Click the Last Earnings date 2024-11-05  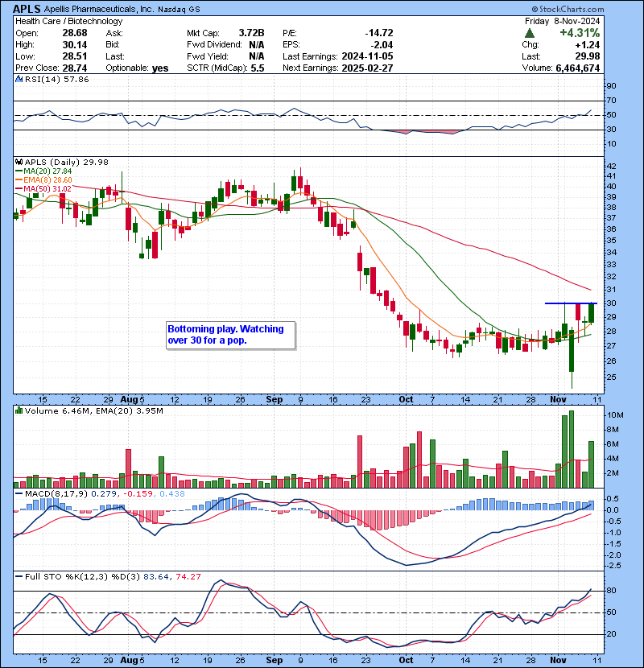(367, 56)
